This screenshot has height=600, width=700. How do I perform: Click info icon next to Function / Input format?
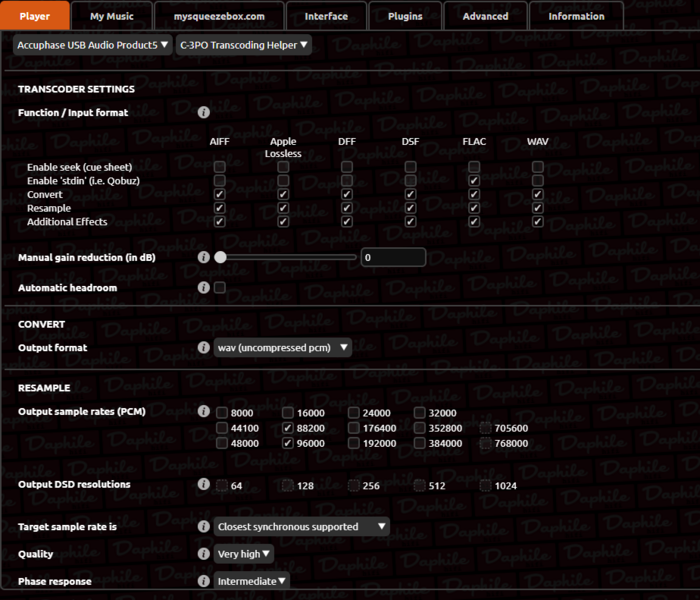coord(204,113)
